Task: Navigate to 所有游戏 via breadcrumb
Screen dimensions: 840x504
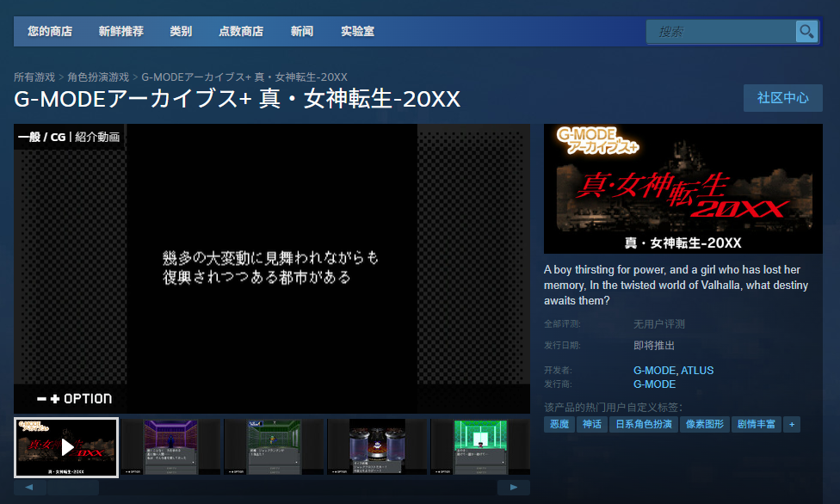Action: tap(33, 76)
